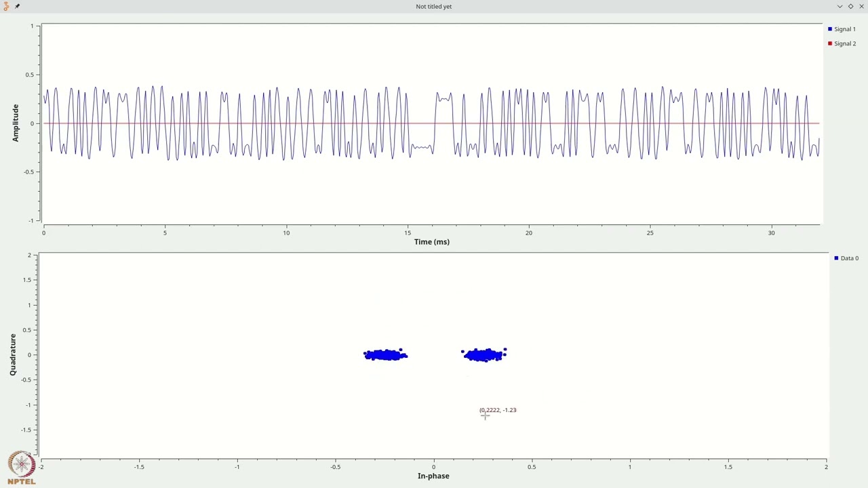Screen dimensions: 868x488
Task: Toggle the Signal 1 legend label
Action: click(x=845, y=29)
